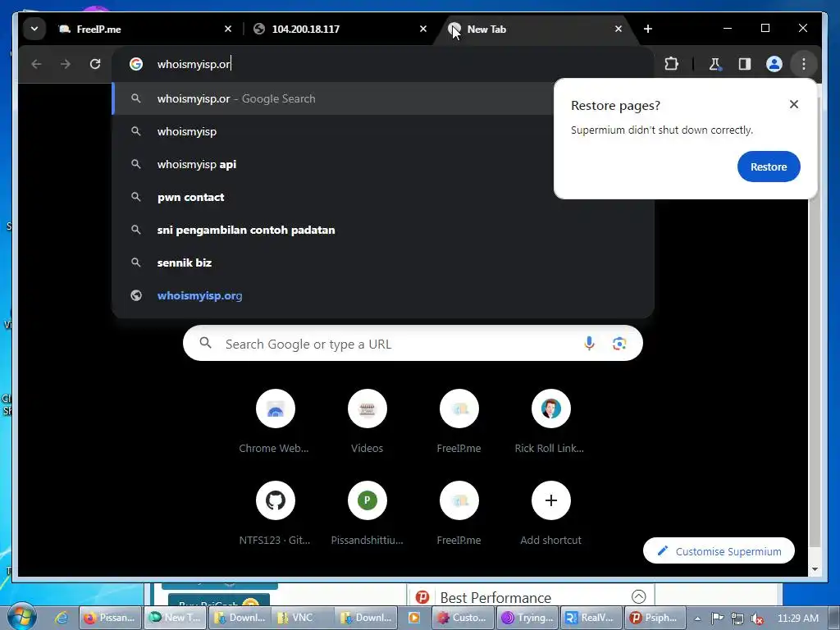Click the Restore button
The width and height of the screenshot is (840, 630).
click(x=769, y=167)
